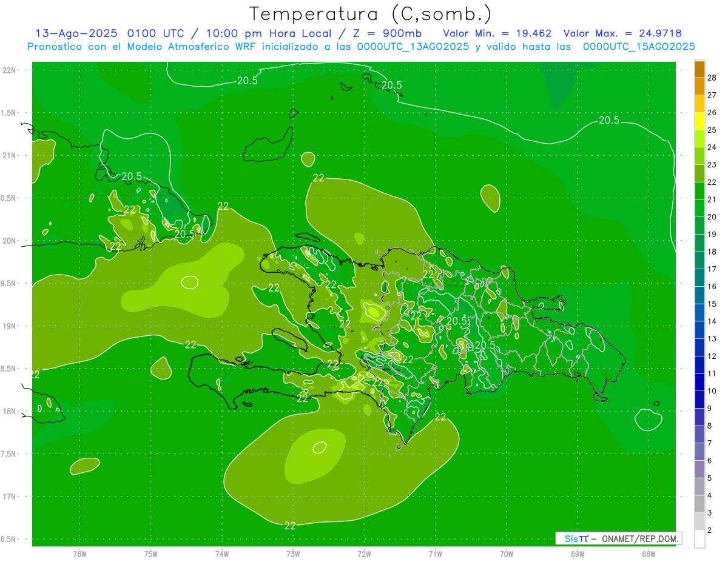Viewport: 728px width, 562px height.
Task: Click the '19N' latitude axis label
Action: point(10,326)
